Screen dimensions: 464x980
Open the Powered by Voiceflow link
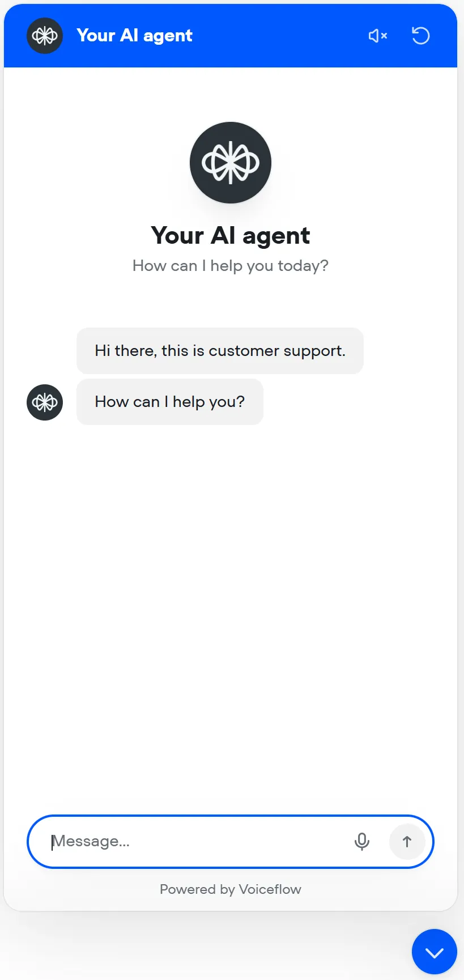(231, 889)
